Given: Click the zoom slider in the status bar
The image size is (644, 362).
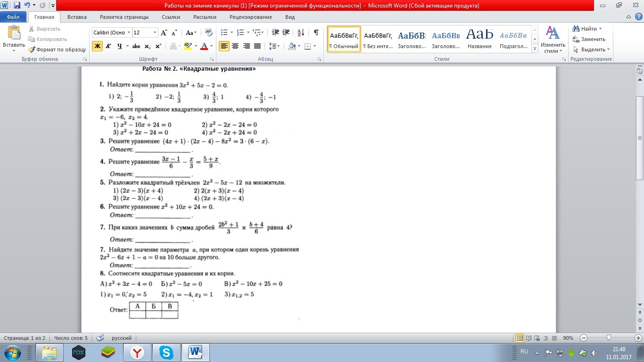Looking at the screenshot, I should [x=609, y=338].
